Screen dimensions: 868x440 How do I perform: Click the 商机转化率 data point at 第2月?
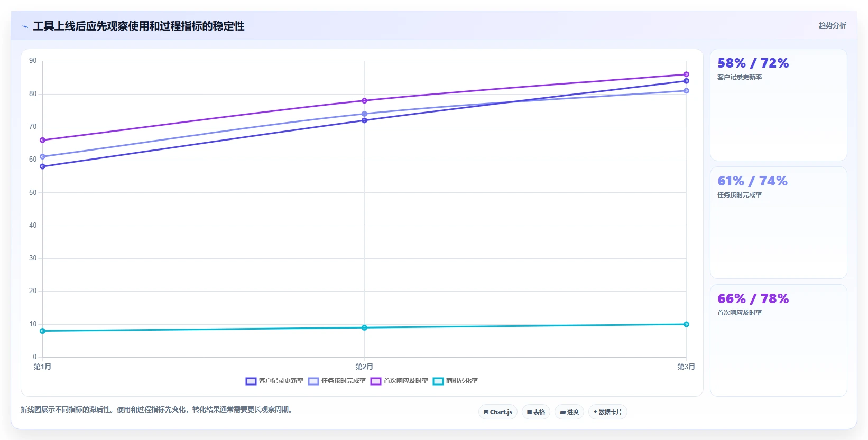click(364, 328)
